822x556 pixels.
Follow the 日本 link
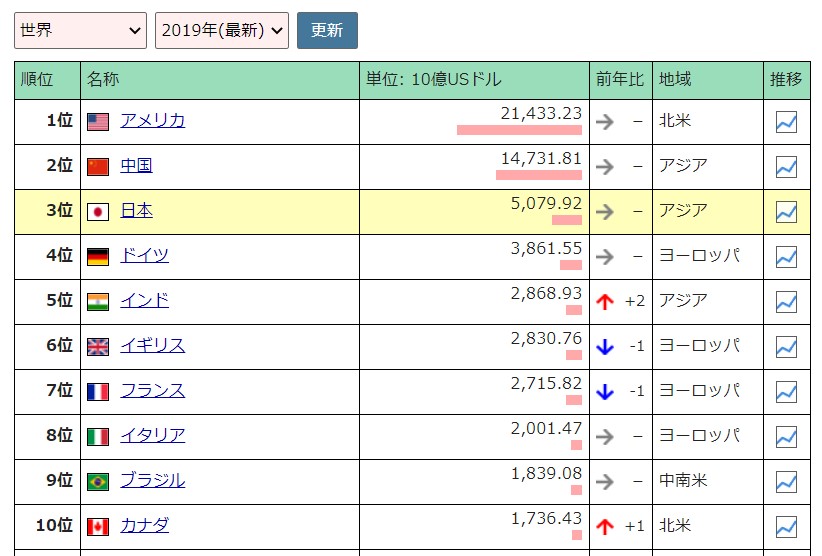(136, 210)
